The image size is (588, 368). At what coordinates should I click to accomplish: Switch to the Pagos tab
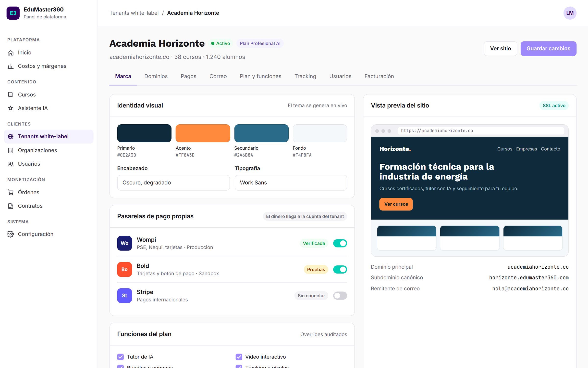pos(188,76)
